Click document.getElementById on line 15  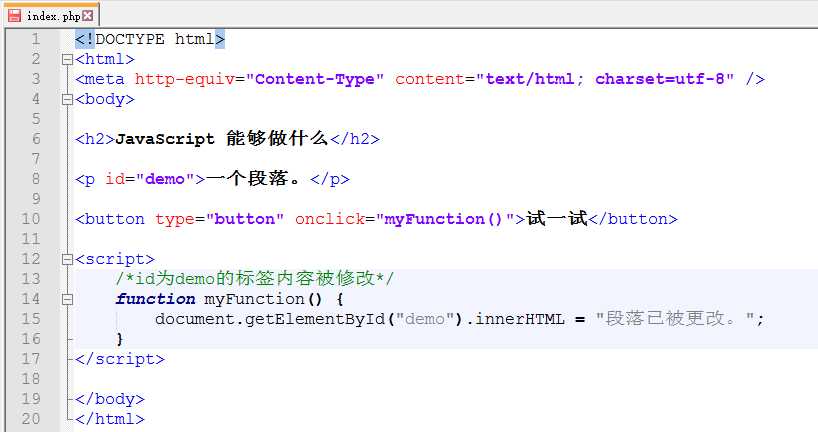coord(270,319)
